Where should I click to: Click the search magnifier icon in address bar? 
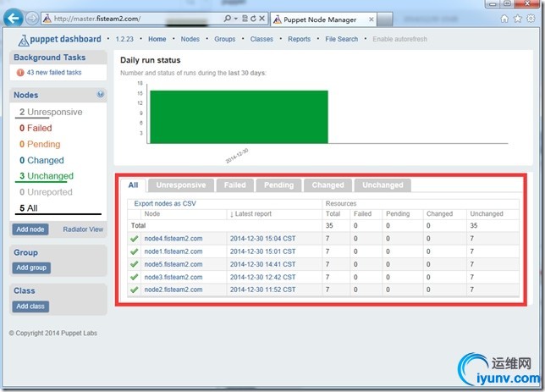point(228,19)
